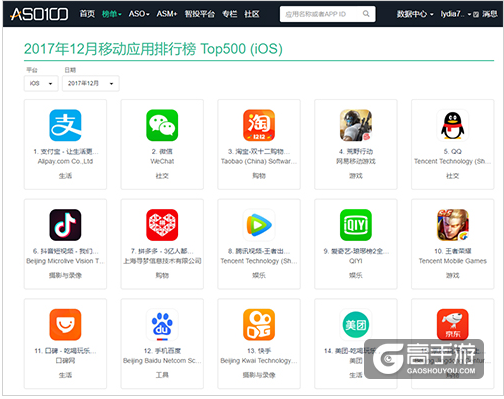Open the Taobao (China) Softwar... developer link
The image size is (504, 399).
pos(259,161)
